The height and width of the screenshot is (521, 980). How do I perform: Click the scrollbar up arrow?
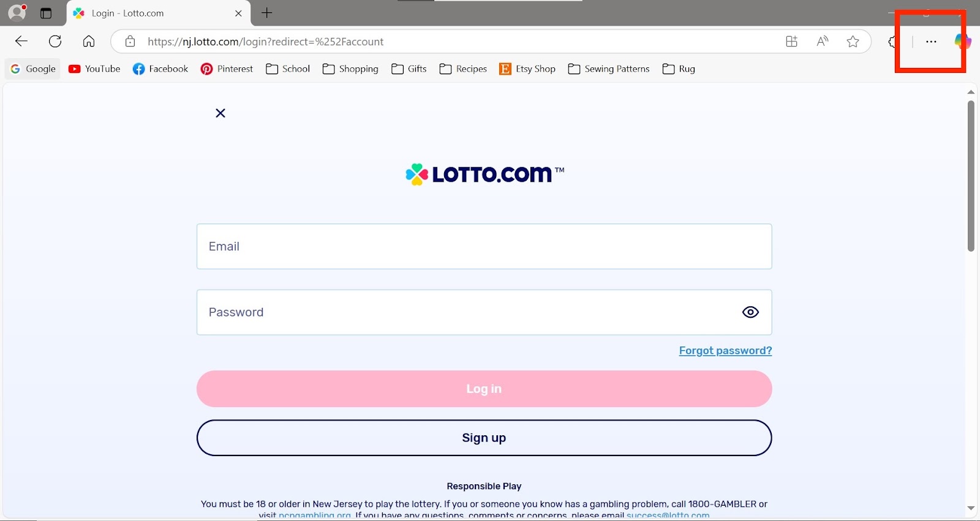tap(971, 91)
